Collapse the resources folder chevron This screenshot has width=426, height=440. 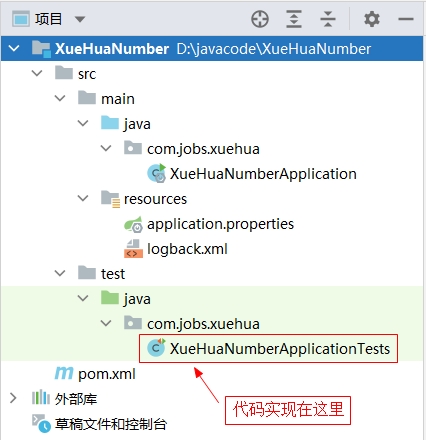(x=83, y=198)
